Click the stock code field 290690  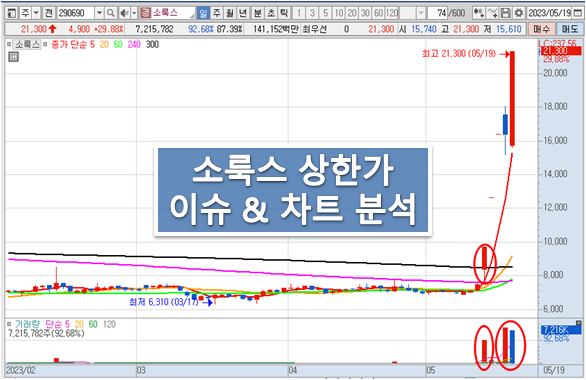point(76,13)
